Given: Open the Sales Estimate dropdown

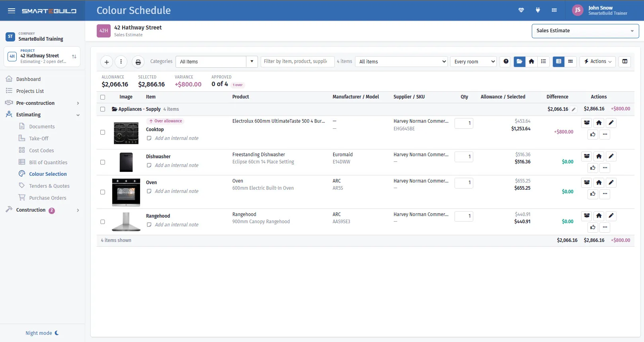Looking at the screenshot, I should click(585, 31).
